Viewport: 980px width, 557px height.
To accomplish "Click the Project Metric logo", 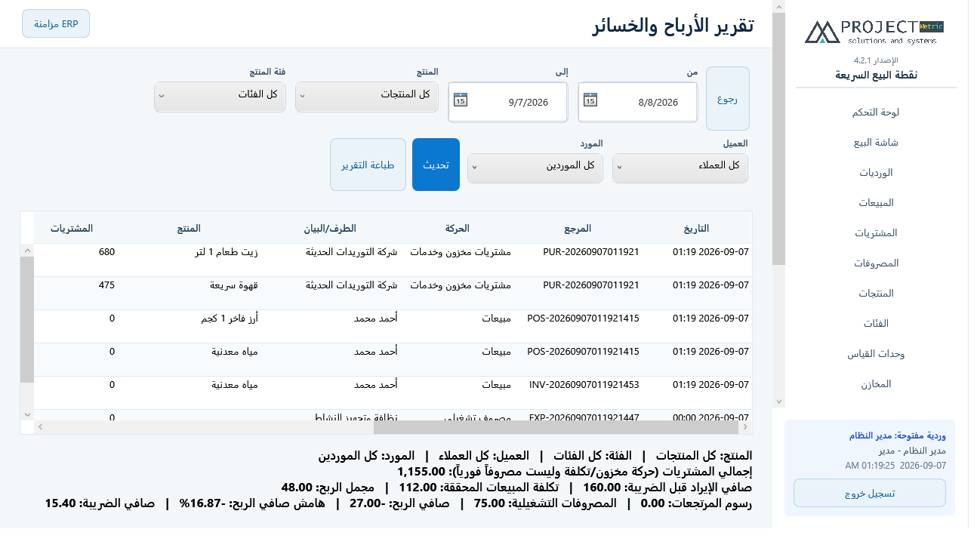I will click(x=875, y=32).
